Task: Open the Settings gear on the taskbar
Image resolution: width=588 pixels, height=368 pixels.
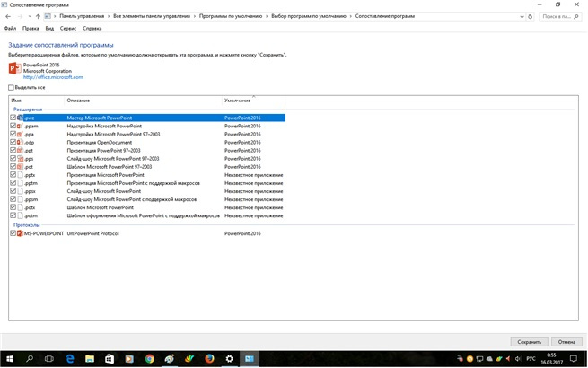Action: coord(230,359)
